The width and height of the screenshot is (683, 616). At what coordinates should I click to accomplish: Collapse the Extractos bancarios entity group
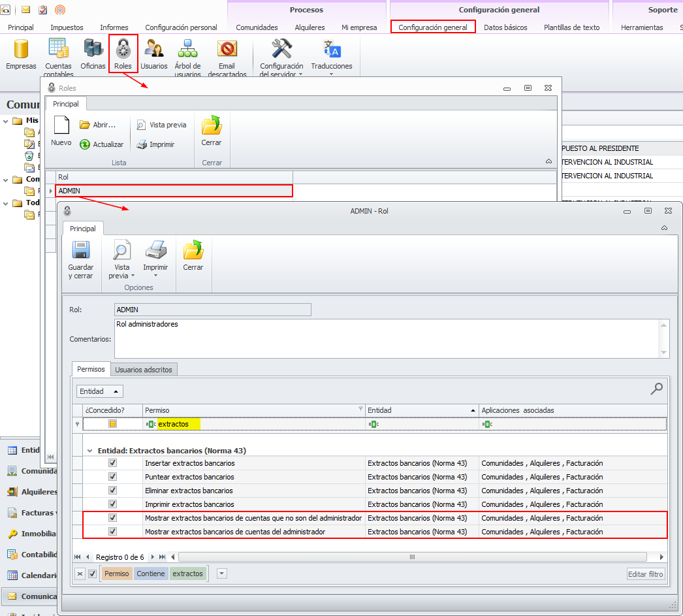tap(89, 451)
